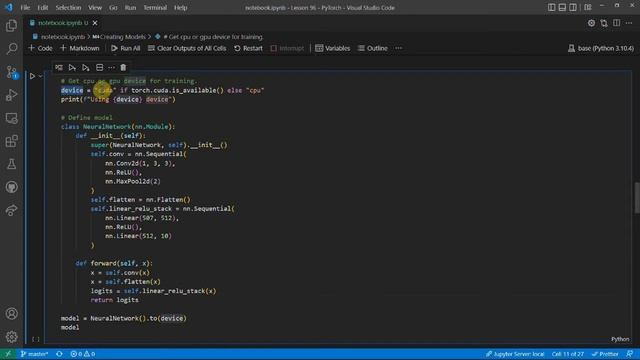The height and width of the screenshot is (360, 640).
Task: Click the 'return logits' code line
Action: pos(115,300)
